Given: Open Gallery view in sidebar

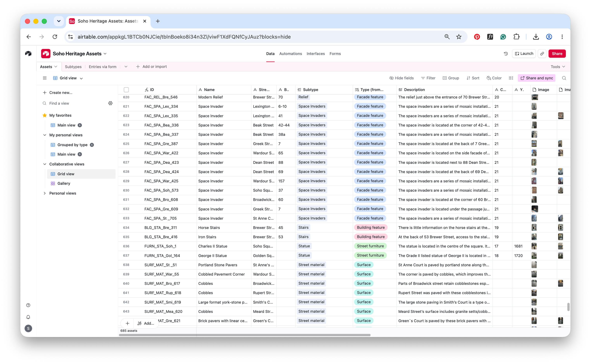Looking at the screenshot, I should click(64, 183).
